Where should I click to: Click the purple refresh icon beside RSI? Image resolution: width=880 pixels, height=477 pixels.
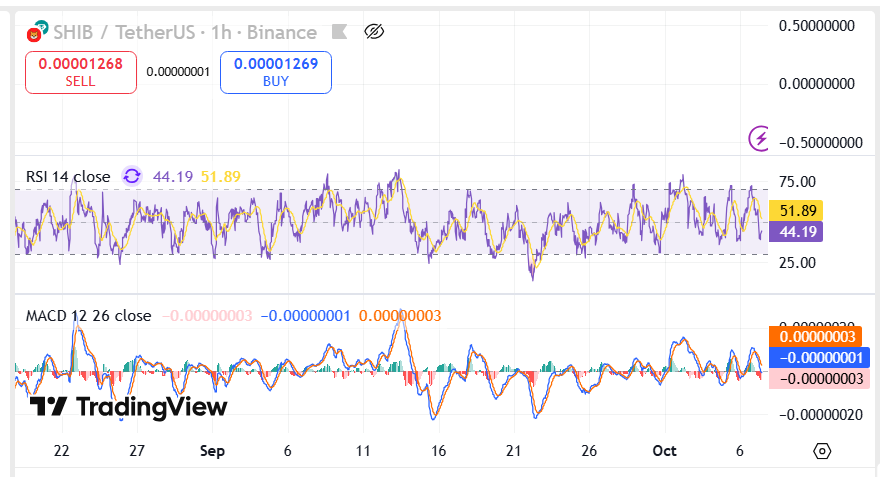pos(132,177)
